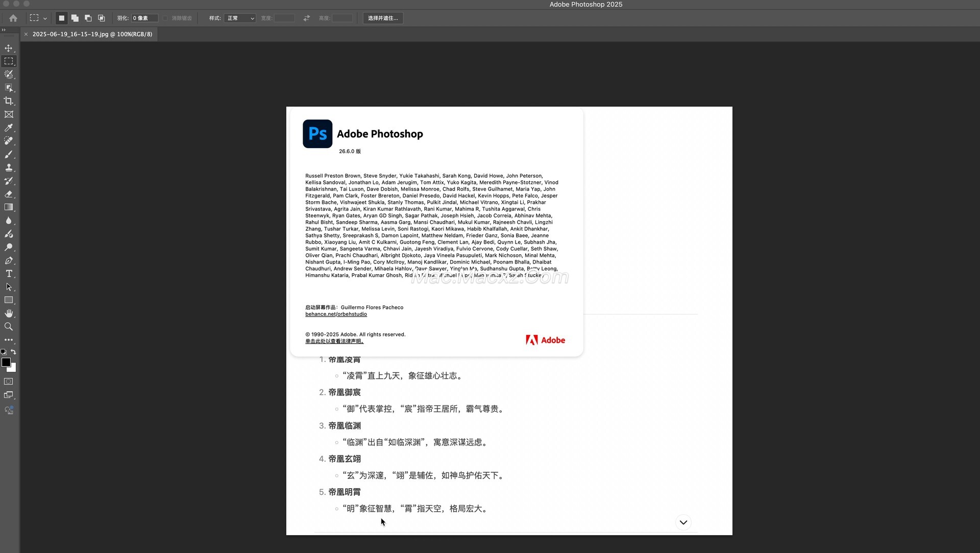Select the Object Selection tool
The height and width of the screenshot is (553, 980).
coord(9,88)
